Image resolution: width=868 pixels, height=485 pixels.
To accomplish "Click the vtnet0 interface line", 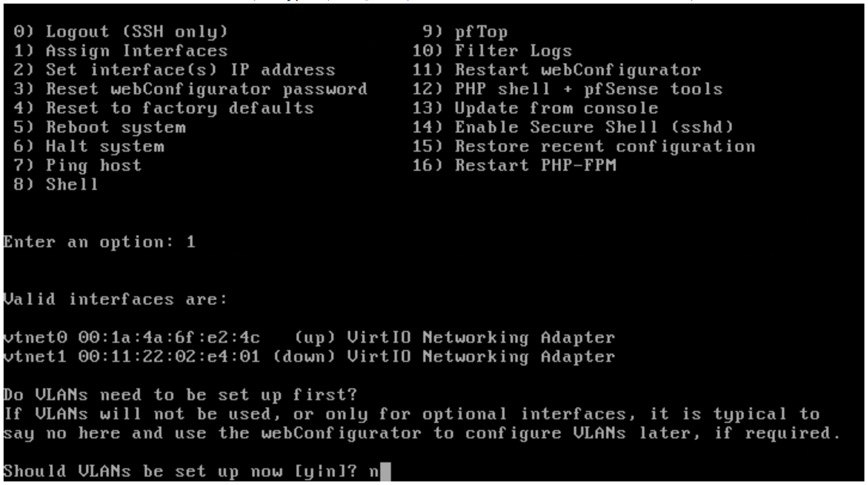I will [x=309, y=338].
